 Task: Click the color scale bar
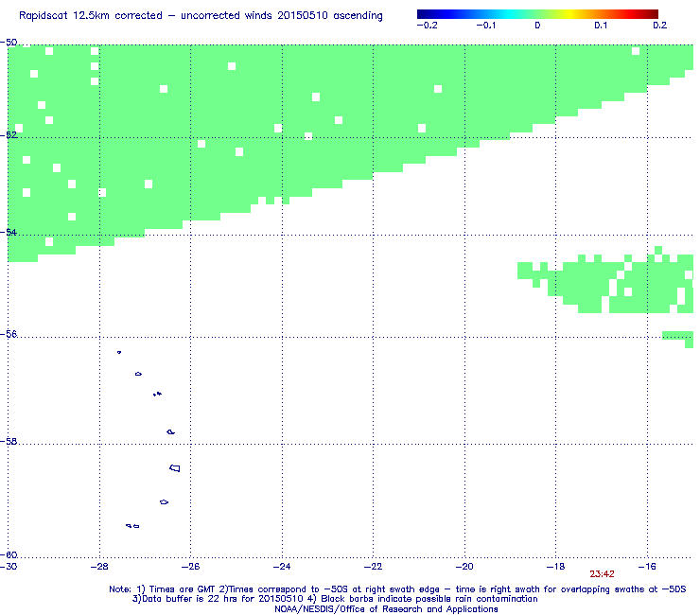pyautogui.click(x=537, y=14)
